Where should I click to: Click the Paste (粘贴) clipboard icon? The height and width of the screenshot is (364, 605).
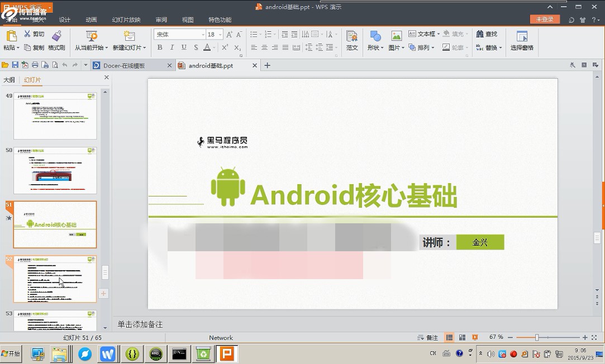point(11,36)
